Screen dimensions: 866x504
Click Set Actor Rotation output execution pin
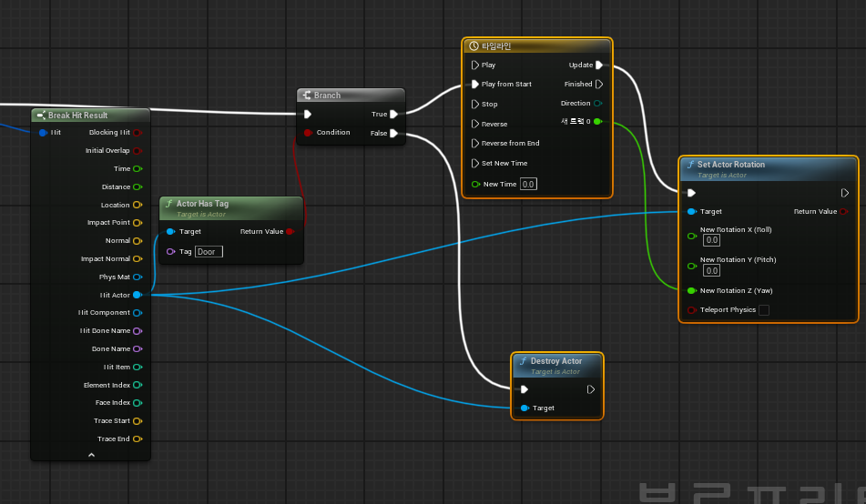click(844, 193)
